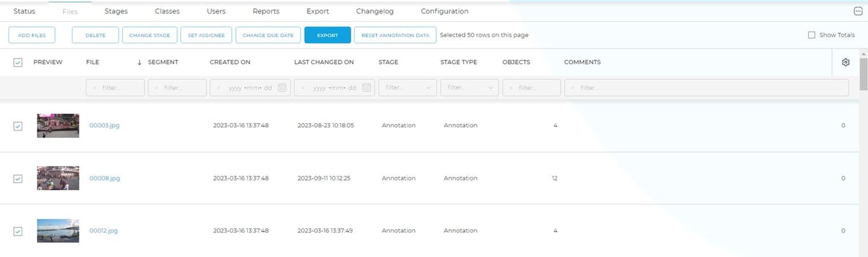
Task: Focus the Objects column filter field
Action: (532, 88)
